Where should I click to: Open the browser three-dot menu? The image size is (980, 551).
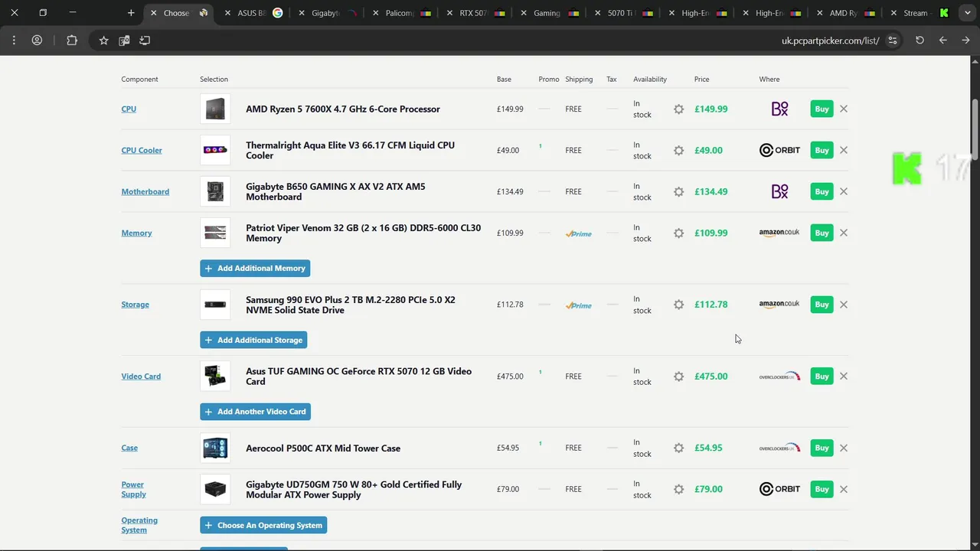pyautogui.click(x=14, y=41)
